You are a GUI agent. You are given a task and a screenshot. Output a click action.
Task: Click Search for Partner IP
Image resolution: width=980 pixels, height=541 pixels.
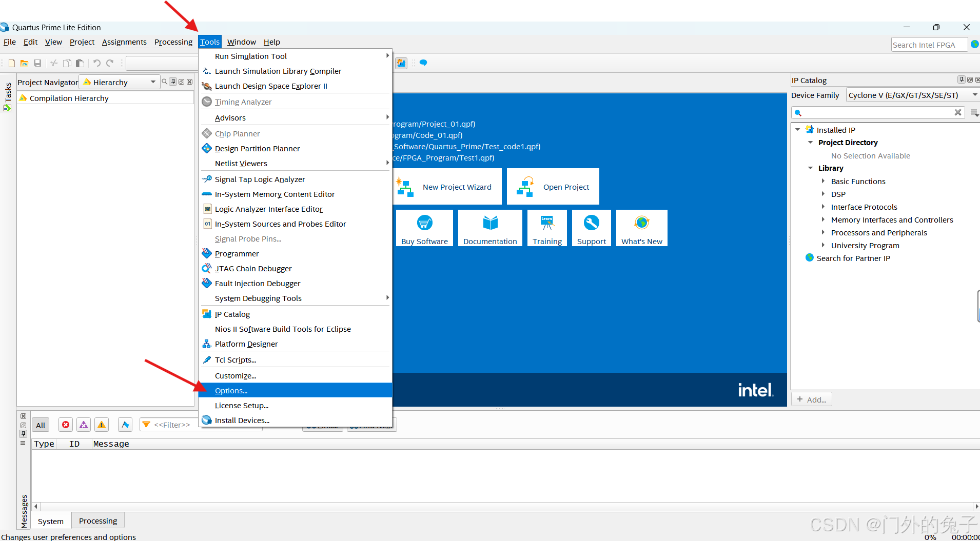tap(853, 258)
